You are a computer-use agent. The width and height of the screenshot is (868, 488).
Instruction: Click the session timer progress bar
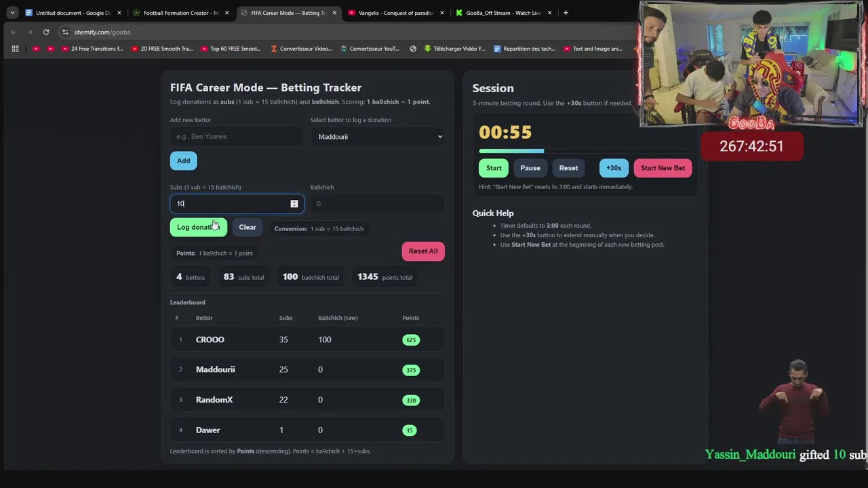point(585,151)
